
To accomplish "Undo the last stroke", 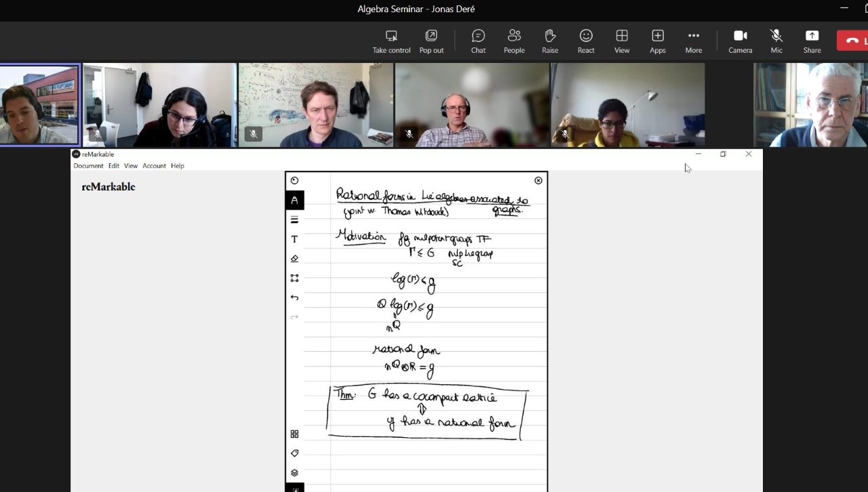I will pyautogui.click(x=294, y=298).
